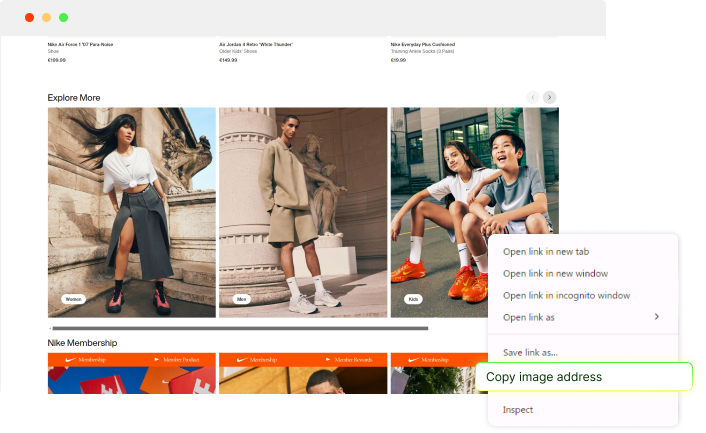Click the yellow minimize window button
Image resolution: width=706 pixels, height=433 pixels.
tap(46, 18)
